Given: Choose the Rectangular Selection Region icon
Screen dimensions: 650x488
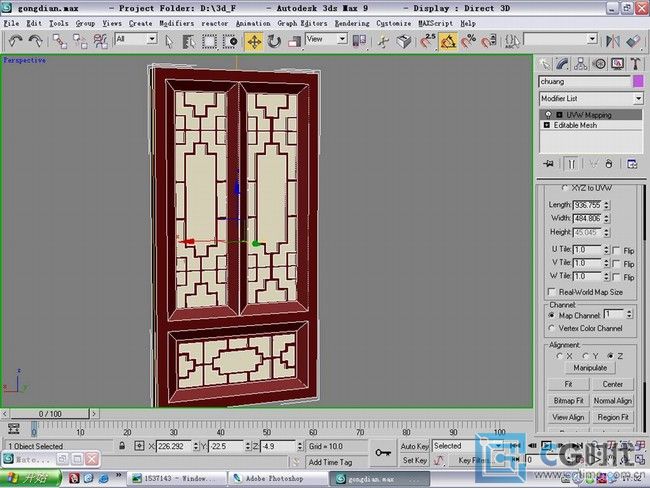Looking at the screenshot, I should (x=209, y=41).
